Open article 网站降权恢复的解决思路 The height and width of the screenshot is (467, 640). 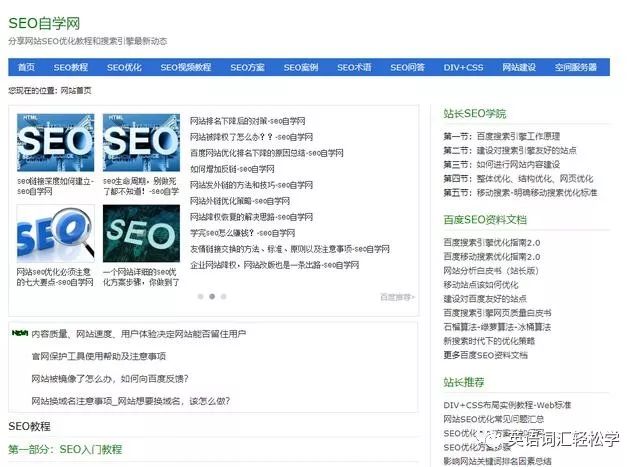point(251,217)
